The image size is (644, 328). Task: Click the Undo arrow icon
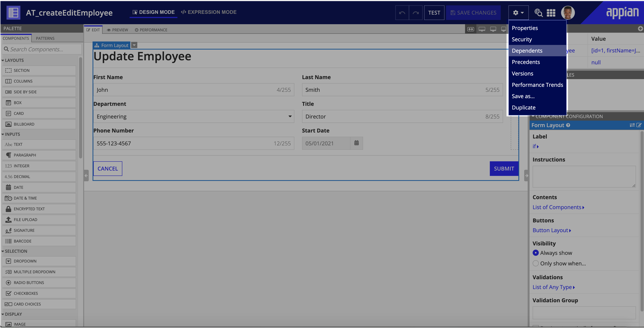point(402,12)
